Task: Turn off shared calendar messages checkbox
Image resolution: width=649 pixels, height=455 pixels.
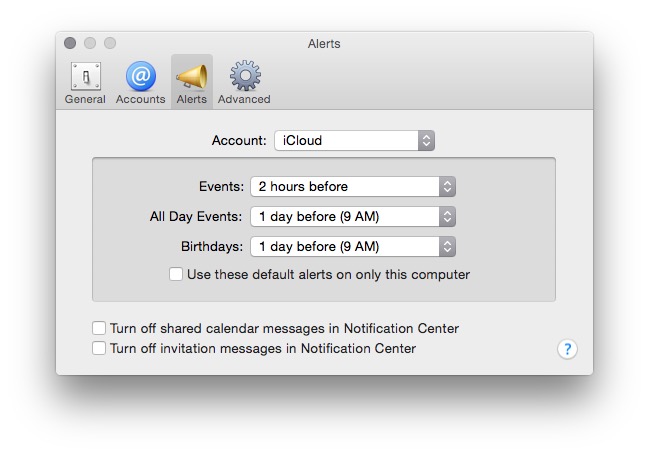Action: pyautogui.click(x=99, y=328)
